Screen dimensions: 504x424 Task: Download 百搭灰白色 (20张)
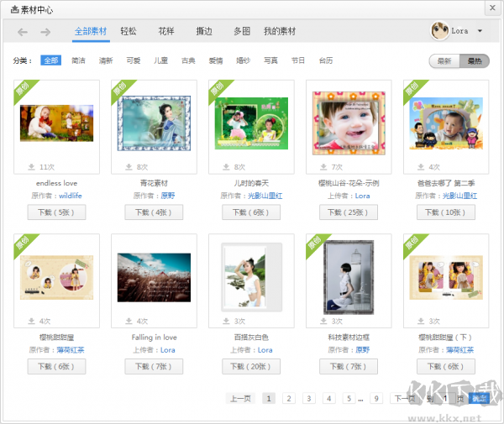251,367
